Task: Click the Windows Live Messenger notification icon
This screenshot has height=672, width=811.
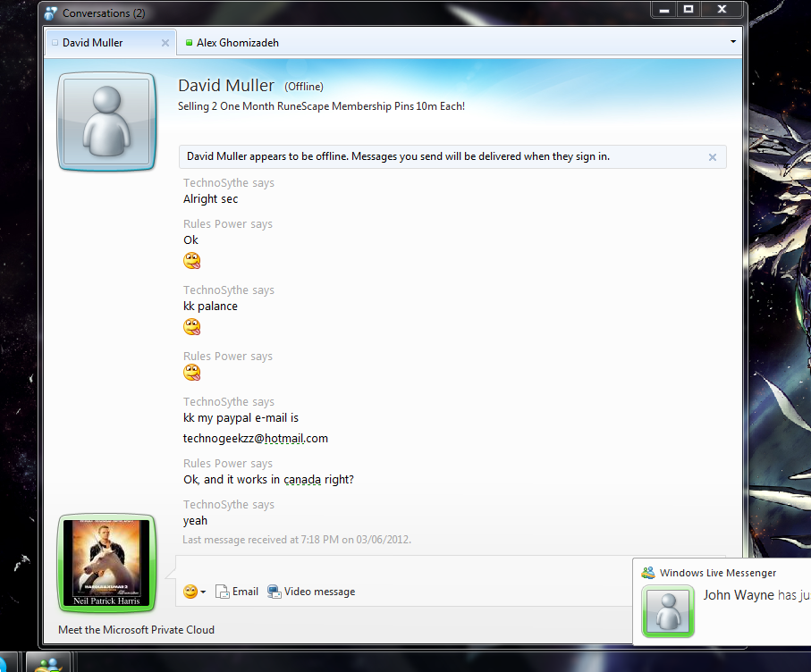Action: click(648, 572)
